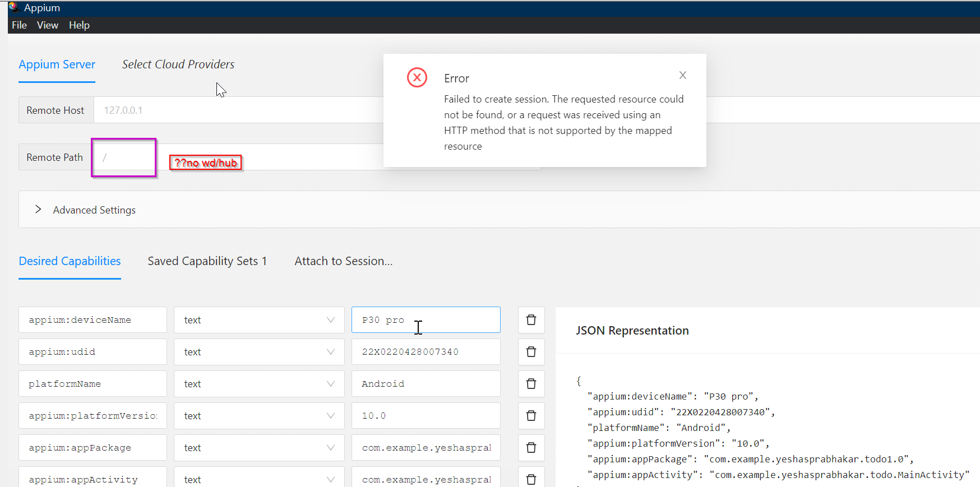Delete the appium:appActivity capability row

(x=531, y=479)
